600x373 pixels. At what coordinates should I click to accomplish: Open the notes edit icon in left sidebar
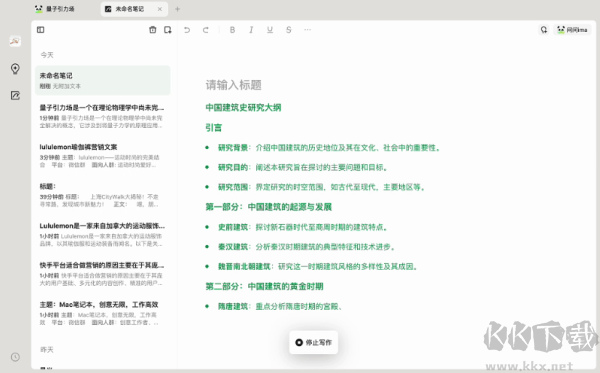(15, 95)
